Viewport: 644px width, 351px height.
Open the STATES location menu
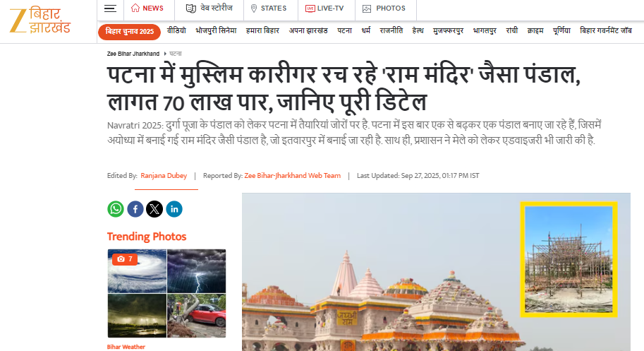pos(269,8)
